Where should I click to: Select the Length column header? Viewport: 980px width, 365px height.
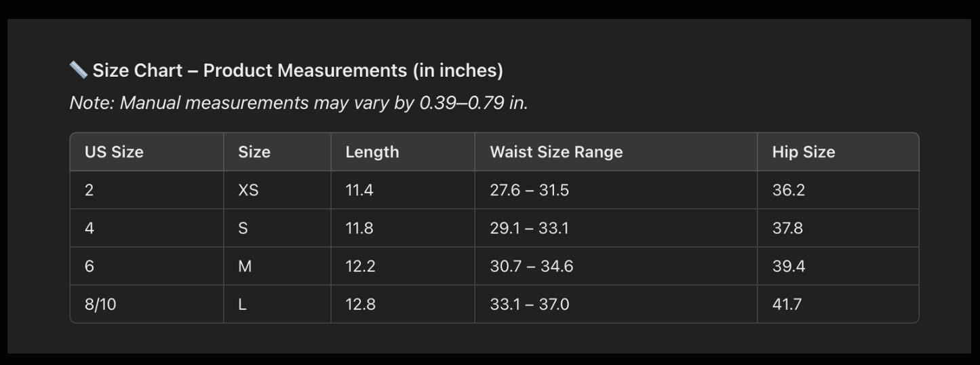click(372, 152)
